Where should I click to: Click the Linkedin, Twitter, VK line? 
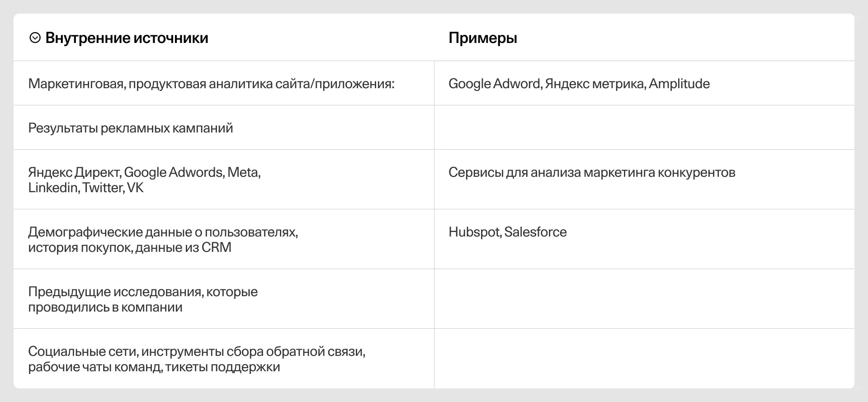pos(86,188)
